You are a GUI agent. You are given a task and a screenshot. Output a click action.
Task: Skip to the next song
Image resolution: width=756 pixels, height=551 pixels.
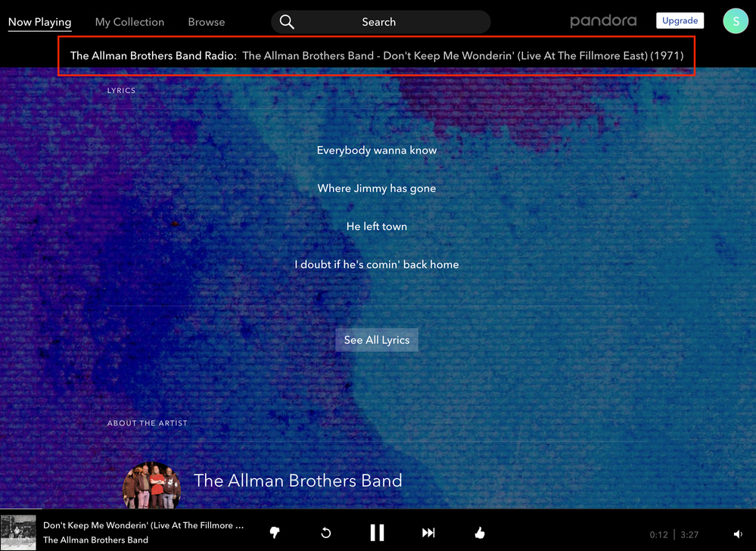pyautogui.click(x=428, y=533)
